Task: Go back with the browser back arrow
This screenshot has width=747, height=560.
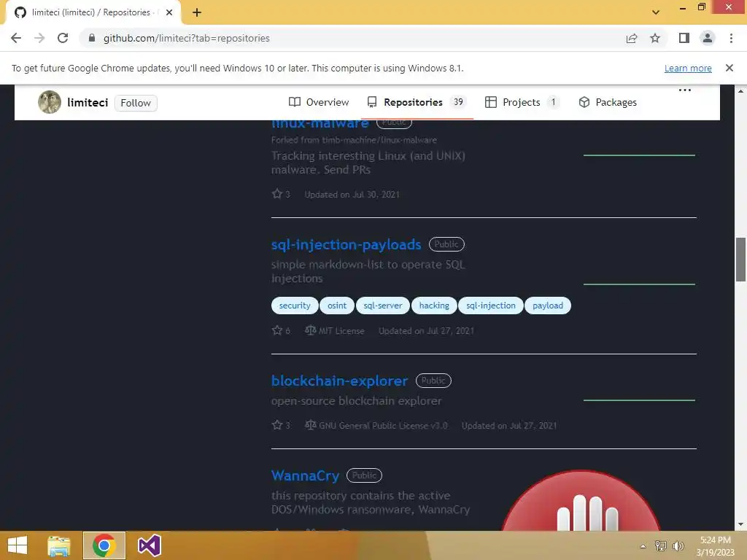Action: pyautogui.click(x=16, y=38)
